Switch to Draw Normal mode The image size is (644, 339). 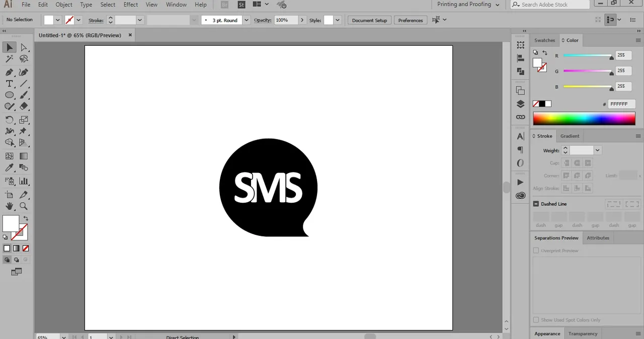7,260
